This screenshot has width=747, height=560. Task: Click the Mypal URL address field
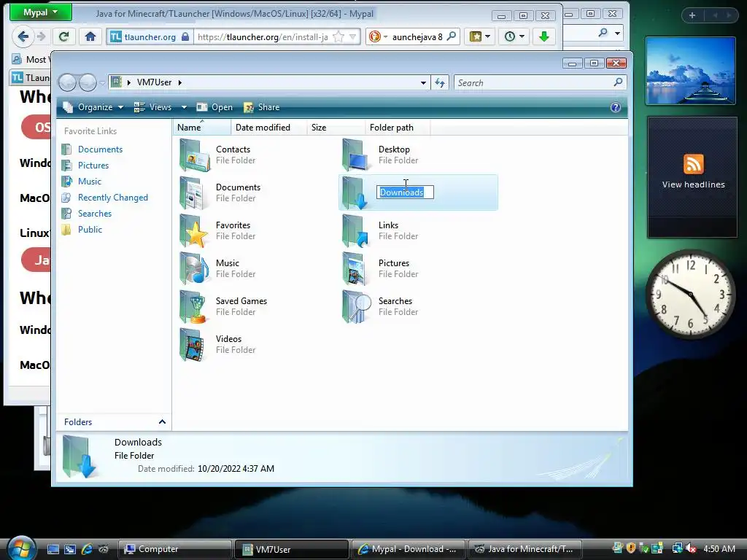click(x=263, y=36)
